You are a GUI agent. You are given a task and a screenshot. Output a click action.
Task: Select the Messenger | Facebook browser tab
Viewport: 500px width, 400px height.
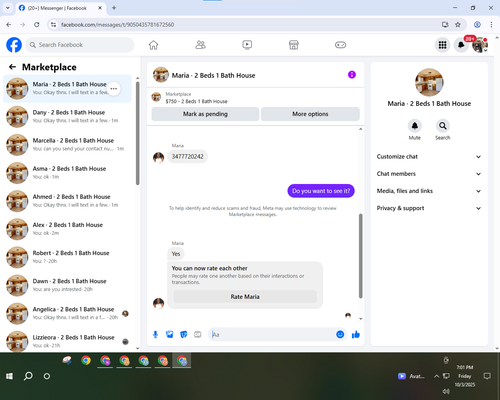pyautogui.click(x=61, y=8)
